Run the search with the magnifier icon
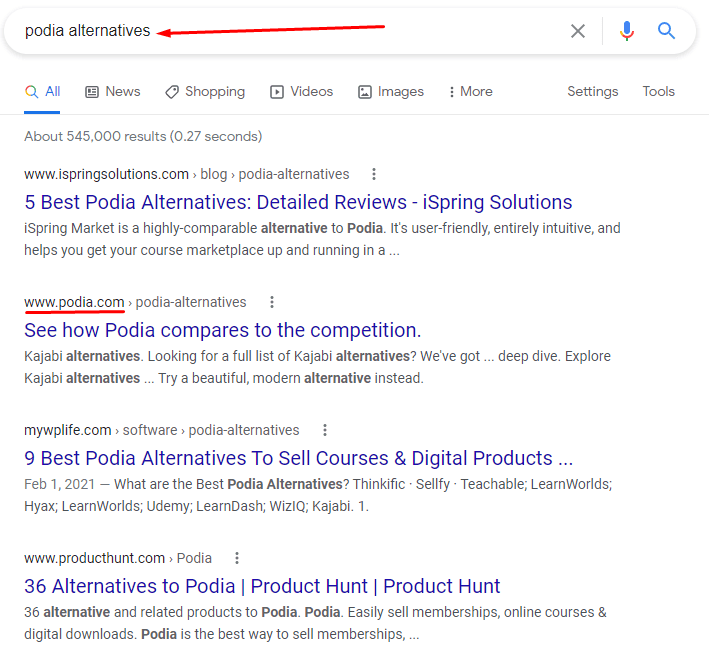 pyautogui.click(x=666, y=31)
